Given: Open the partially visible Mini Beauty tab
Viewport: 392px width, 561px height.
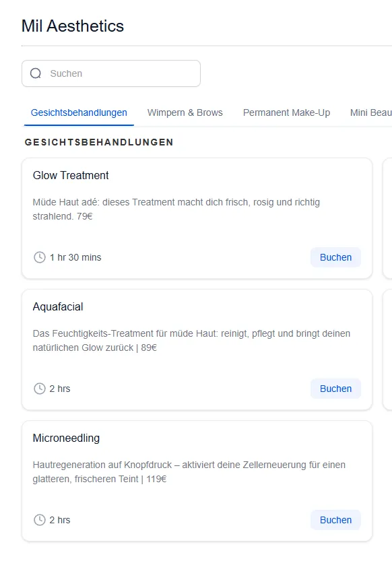Looking at the screenshot, I should (371, 112).
